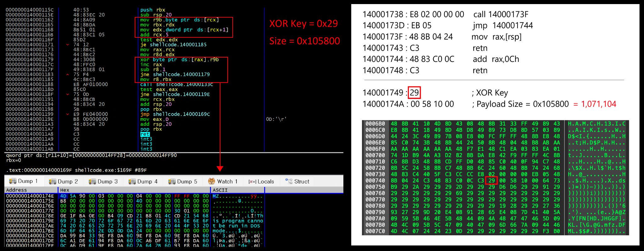Show the Locals tab

click(261, 181)
